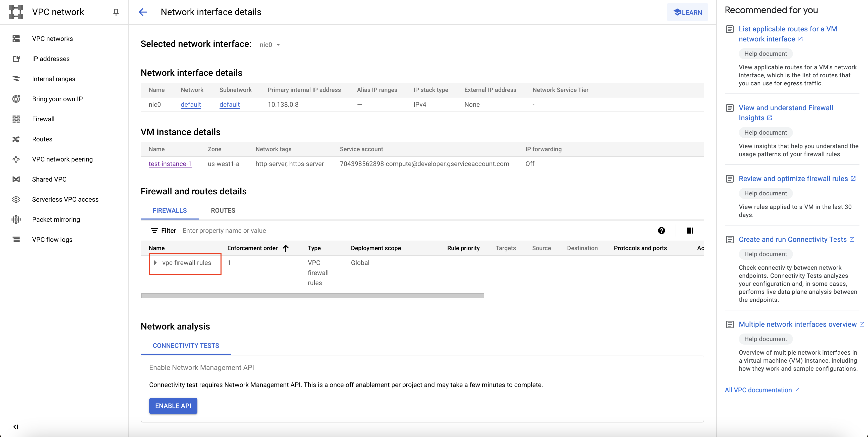Viewport: 868px width, 437px height.
Task: Open column display options icon
Action: [690, 231]
